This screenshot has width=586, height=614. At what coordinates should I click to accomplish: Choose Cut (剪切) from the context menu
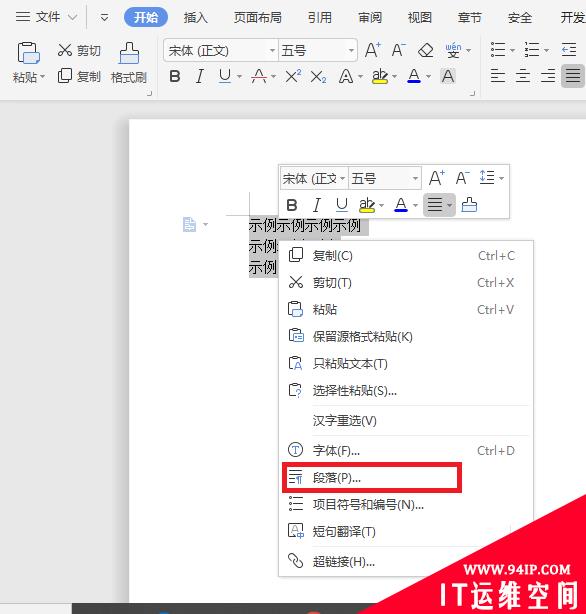point(406,283)
